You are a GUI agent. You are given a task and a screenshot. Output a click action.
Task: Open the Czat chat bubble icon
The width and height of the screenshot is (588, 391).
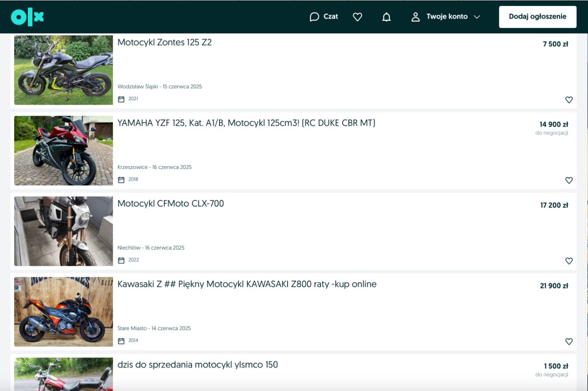pyautogui.click(x=314, y=17)
